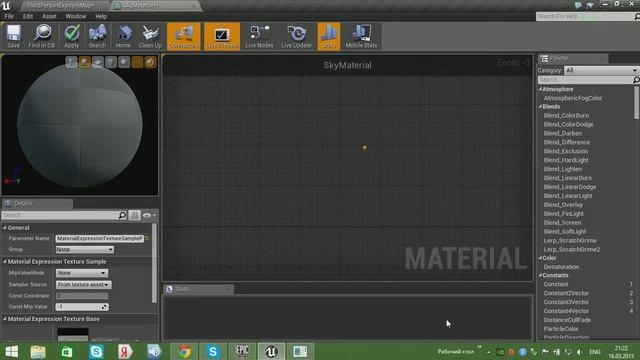Collapse Material Expression Texture Sample section
The image size is (640, 360).
[5, 262]
